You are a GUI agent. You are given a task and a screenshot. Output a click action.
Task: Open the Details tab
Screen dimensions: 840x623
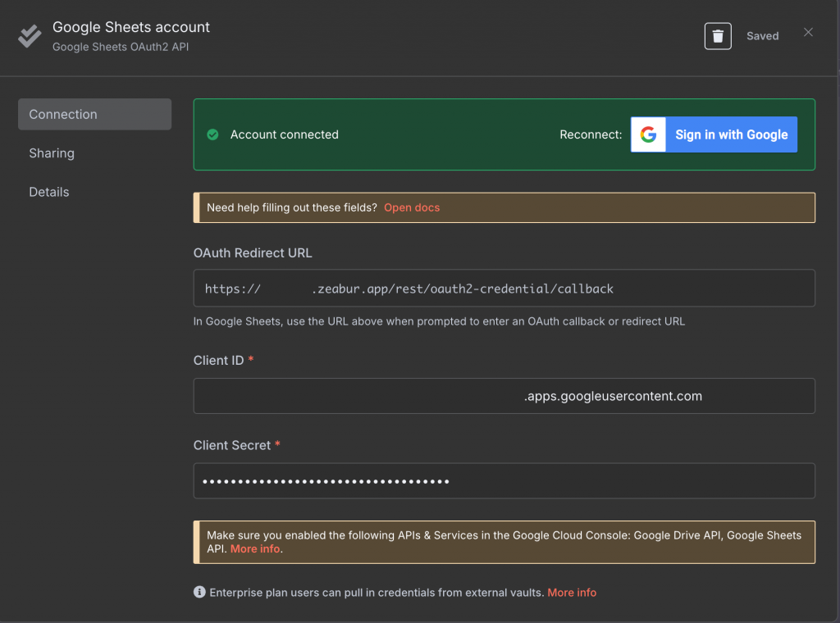point(49,192)
